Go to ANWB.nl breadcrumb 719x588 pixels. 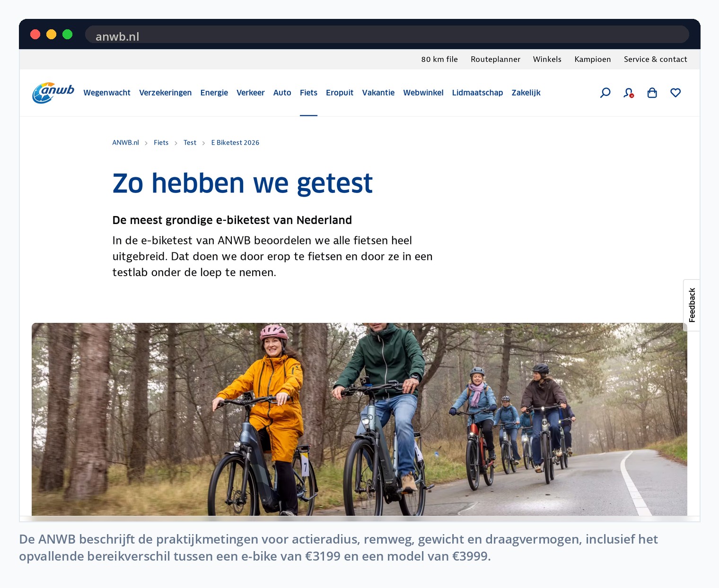tap(125, 142)
